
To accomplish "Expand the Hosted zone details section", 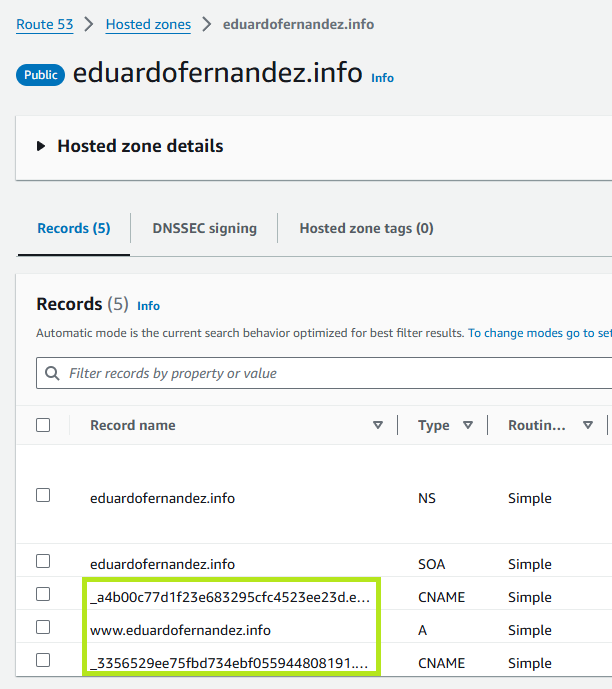I will tap(41, 146).
